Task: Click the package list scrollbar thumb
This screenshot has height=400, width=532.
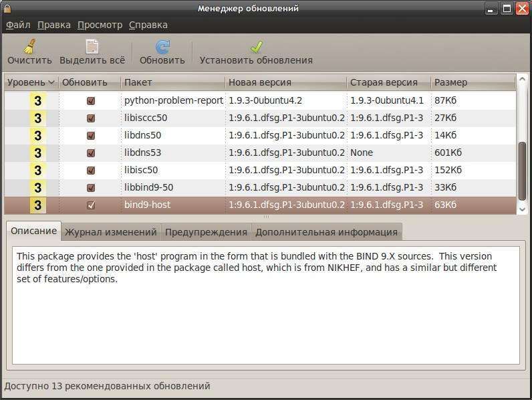Action: pyautogui.click(x=522, y=171)
